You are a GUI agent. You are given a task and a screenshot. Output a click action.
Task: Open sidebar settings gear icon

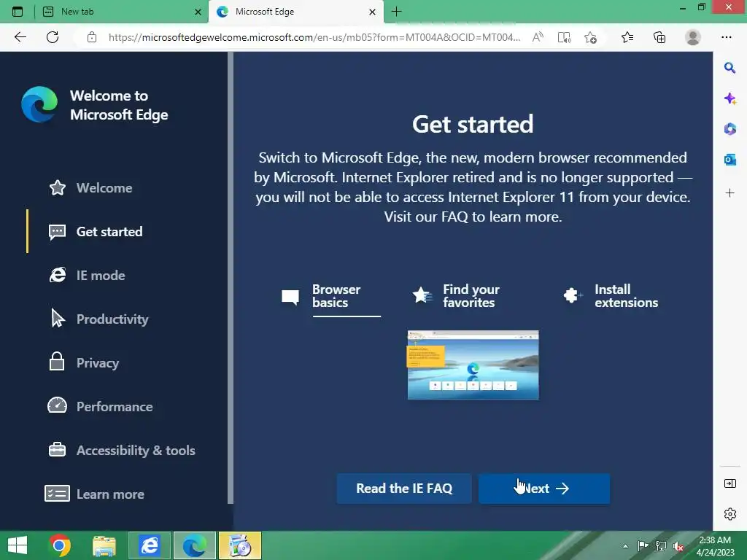(729, 514)
